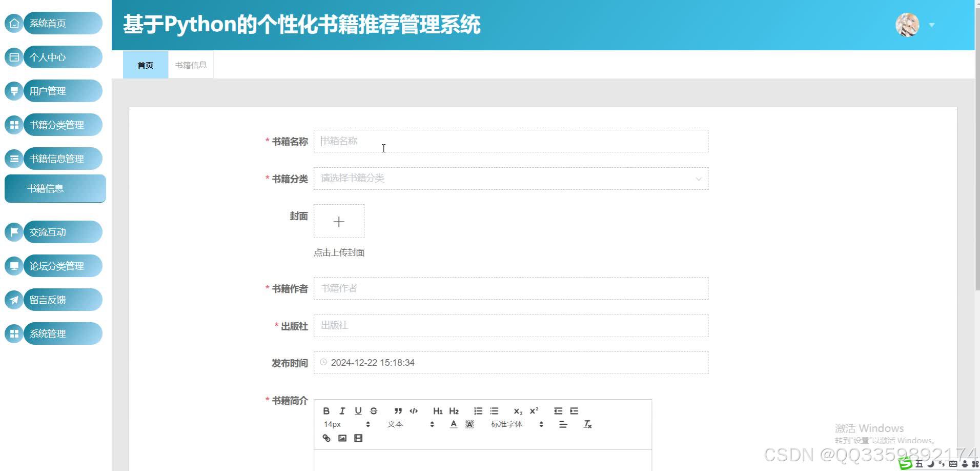The width and height of the screenshot is (980, 471).
Task: Open the 请选择书籍分类 dropdown
Action: 511,179
